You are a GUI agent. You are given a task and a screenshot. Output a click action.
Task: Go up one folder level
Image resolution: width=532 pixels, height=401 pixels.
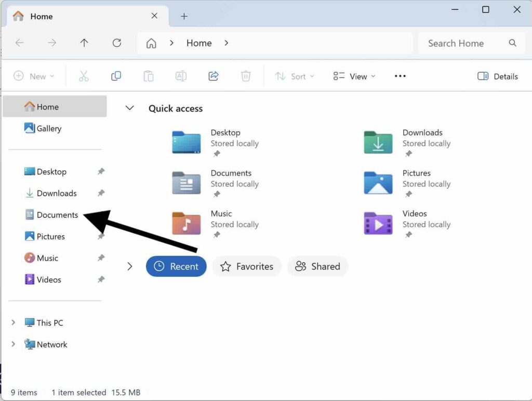pos(84,43)
